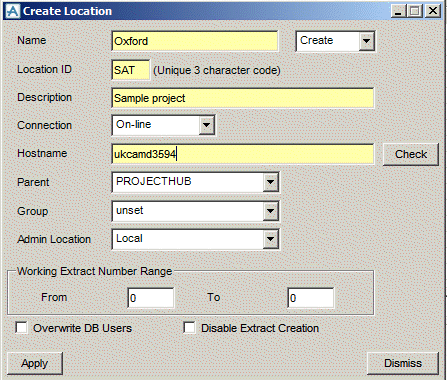Click the Check button beside Hostname
Image resolution: width=447 pixels, height=380 pixels.
(x=411, y=154)
